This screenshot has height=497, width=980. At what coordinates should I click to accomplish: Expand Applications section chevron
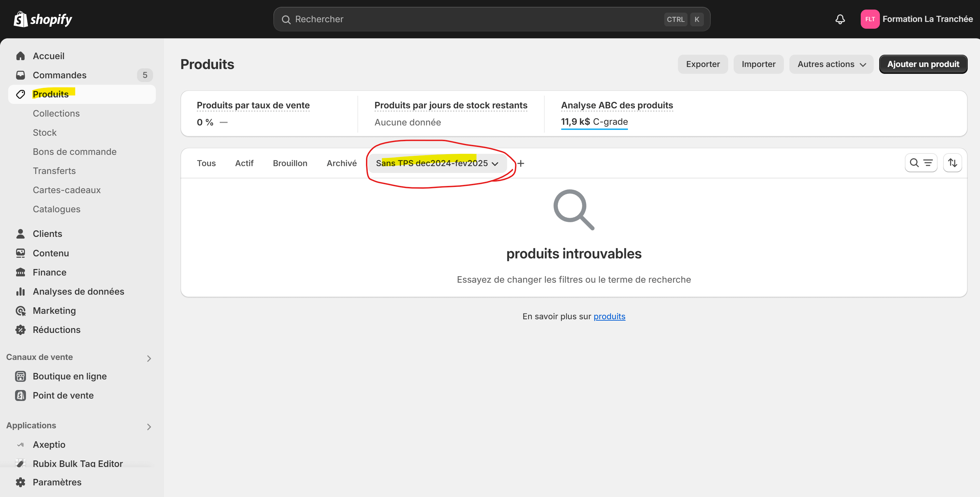pos(149,427)
